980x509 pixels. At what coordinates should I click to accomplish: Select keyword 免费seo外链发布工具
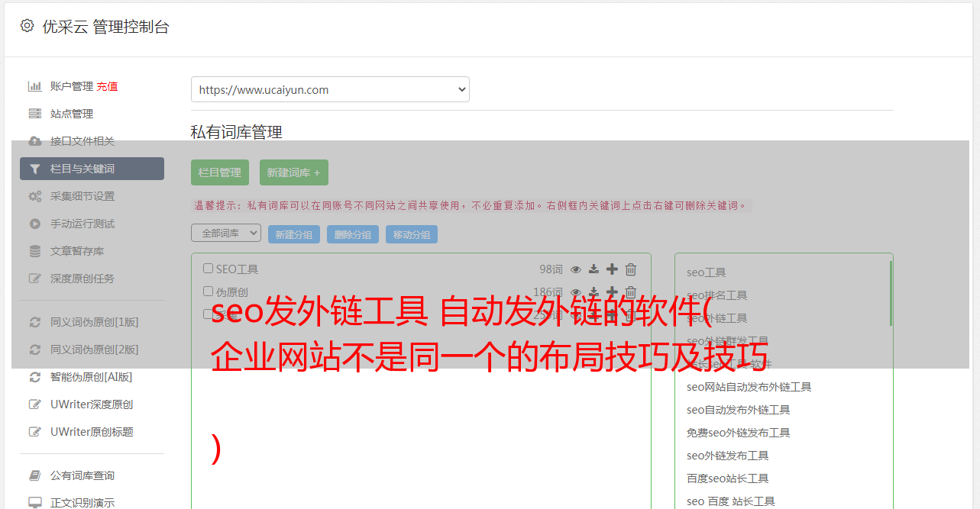[739, 433]
